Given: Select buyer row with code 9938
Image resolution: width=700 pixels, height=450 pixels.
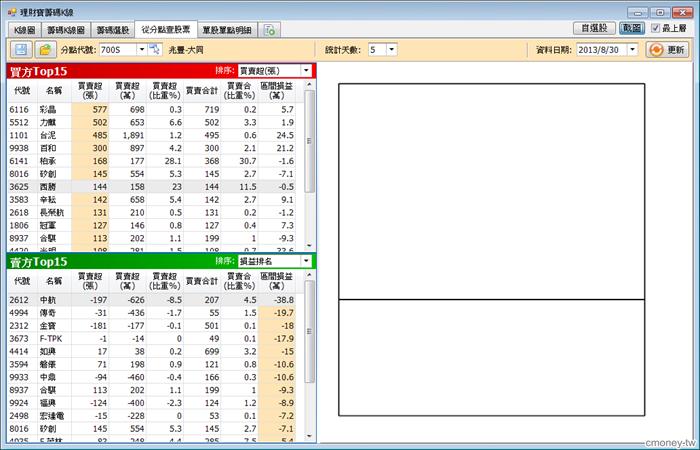Looking at the screenshot, I should click(x=151, y=148).
